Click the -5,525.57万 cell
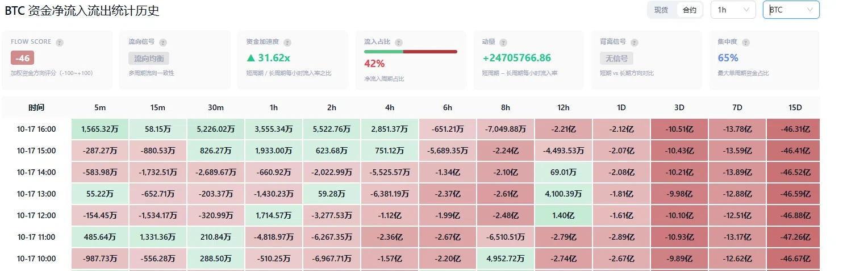Screen dimensions: 868x271 coord(390,172)
